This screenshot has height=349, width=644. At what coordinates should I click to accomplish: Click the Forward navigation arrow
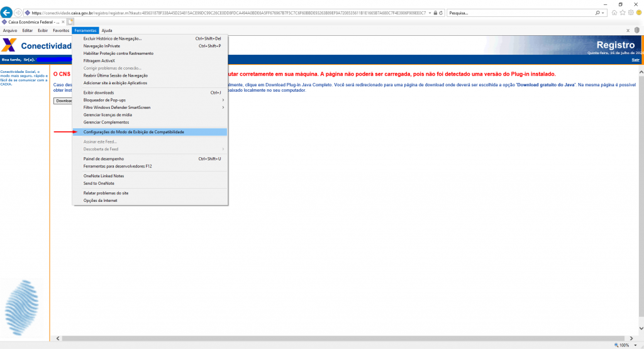19,13
